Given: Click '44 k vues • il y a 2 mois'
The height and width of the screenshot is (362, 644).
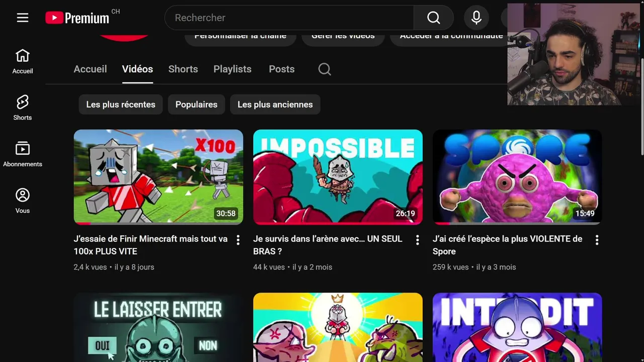Looking at the screenshot, I should 292,267.
